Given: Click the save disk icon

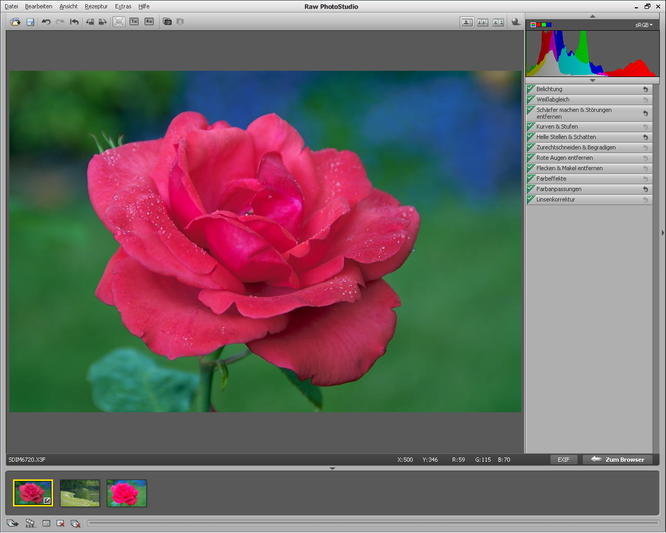Looking at the screenshot, I should tap(30, 21).
